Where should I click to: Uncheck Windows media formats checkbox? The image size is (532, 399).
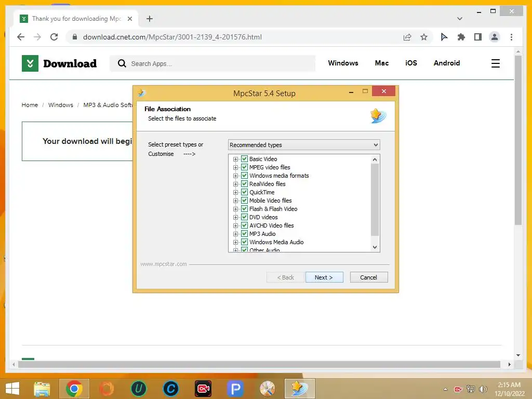pyautogui.click(x=244, y=176)
